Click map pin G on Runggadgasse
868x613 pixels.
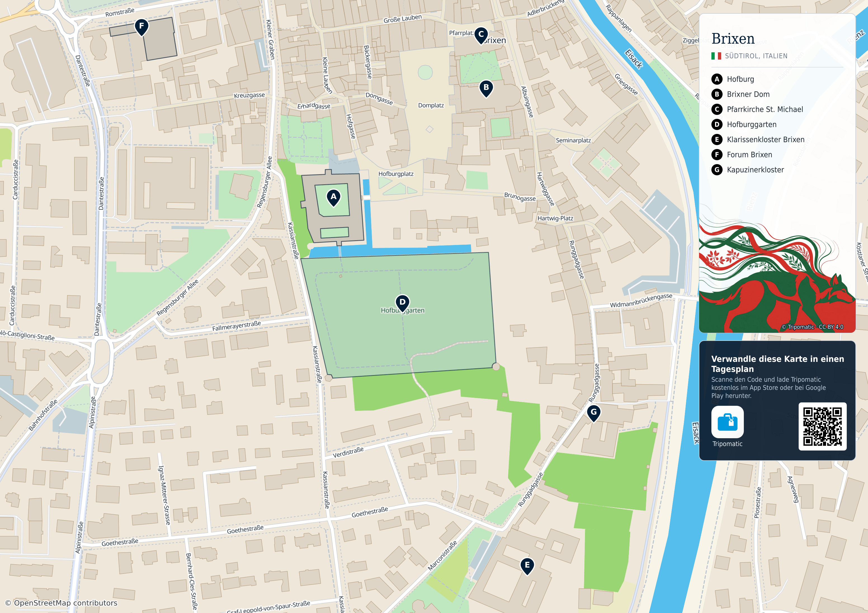(x=594, y=413)
